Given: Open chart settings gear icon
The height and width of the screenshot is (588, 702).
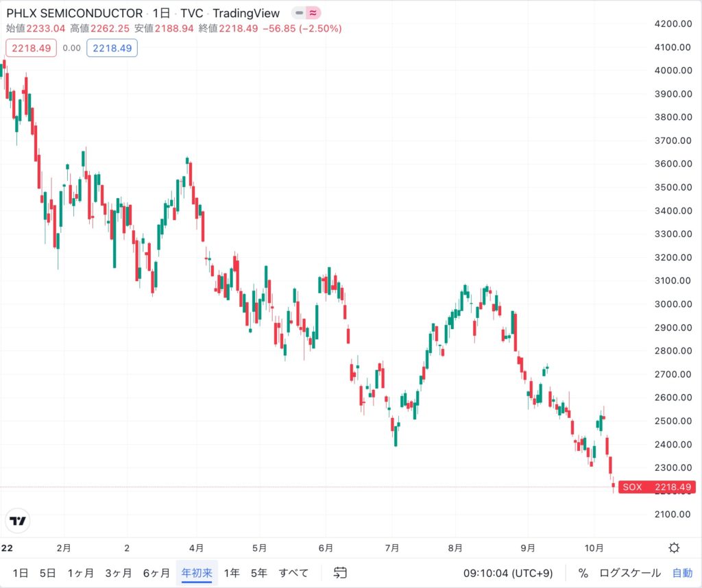Looking at the screenshot, I should 674,548.
